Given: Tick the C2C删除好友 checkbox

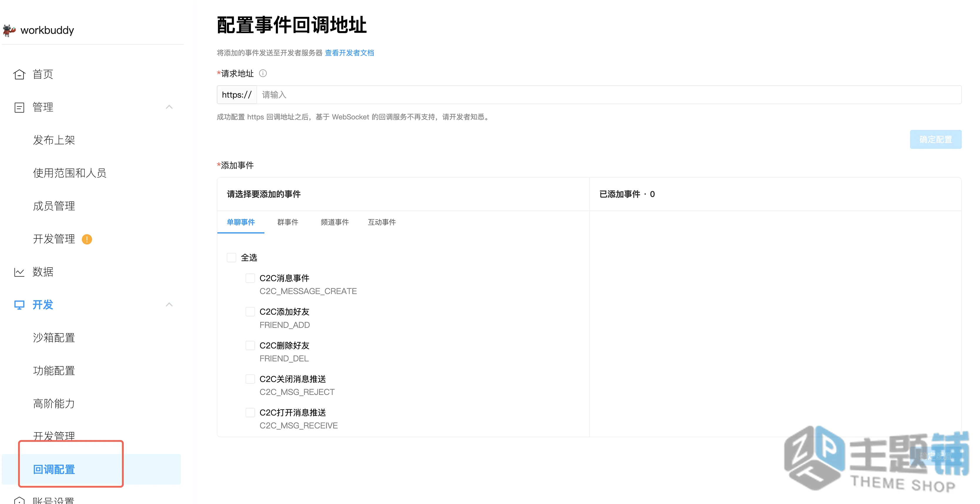Looking at the screenshot, I should tap(250, 346).
